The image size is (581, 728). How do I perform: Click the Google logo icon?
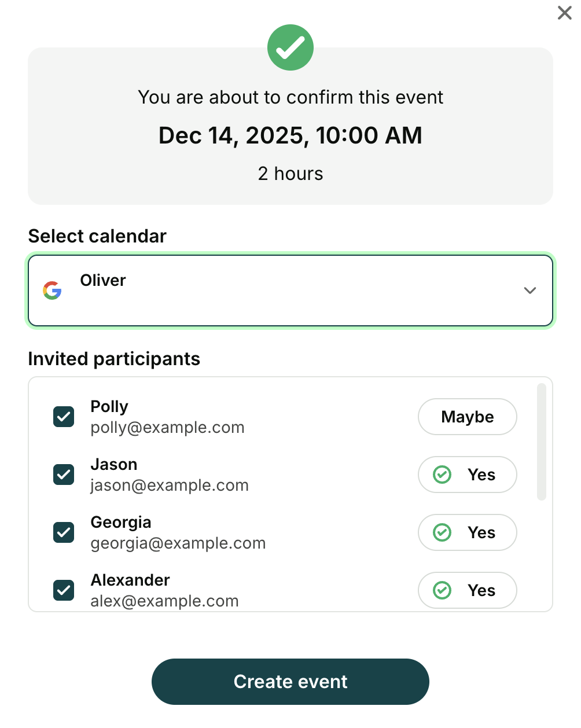(x=52, y=291)
